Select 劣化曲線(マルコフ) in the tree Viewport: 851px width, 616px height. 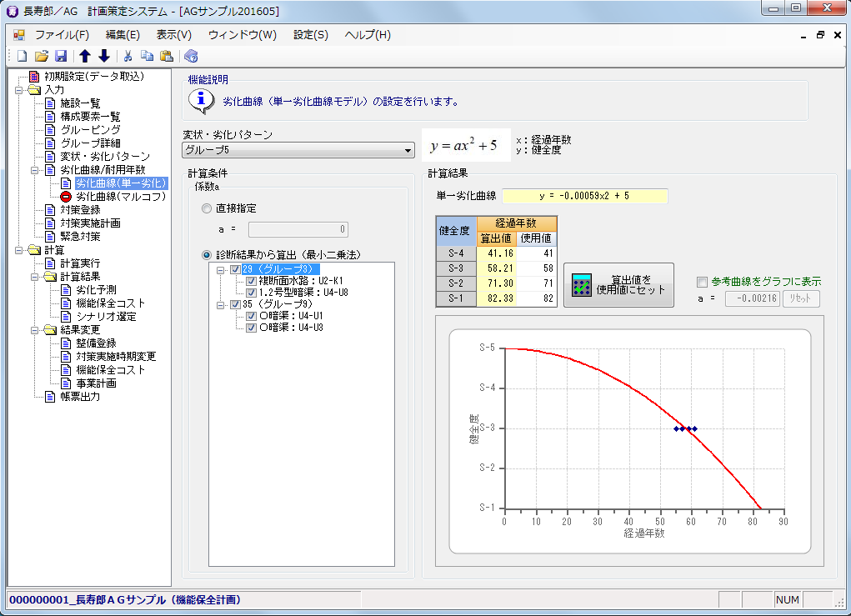(x=120, y=197)
